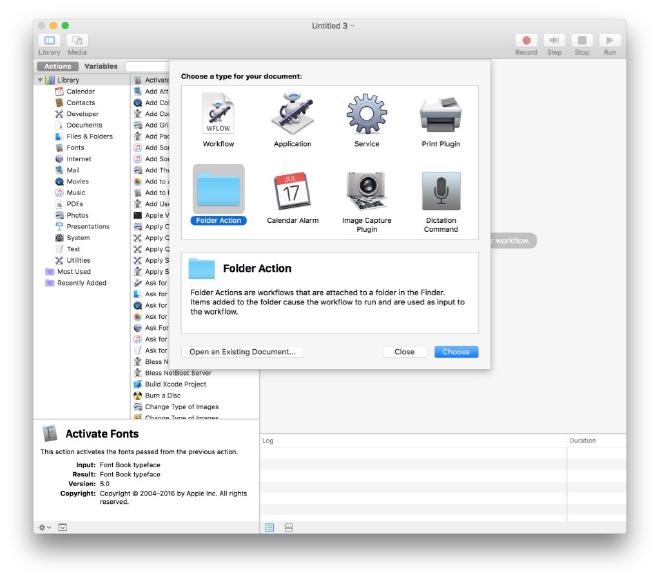Select Calendar in the Library list
Viewport: 660px width, 581px height.
80,91
